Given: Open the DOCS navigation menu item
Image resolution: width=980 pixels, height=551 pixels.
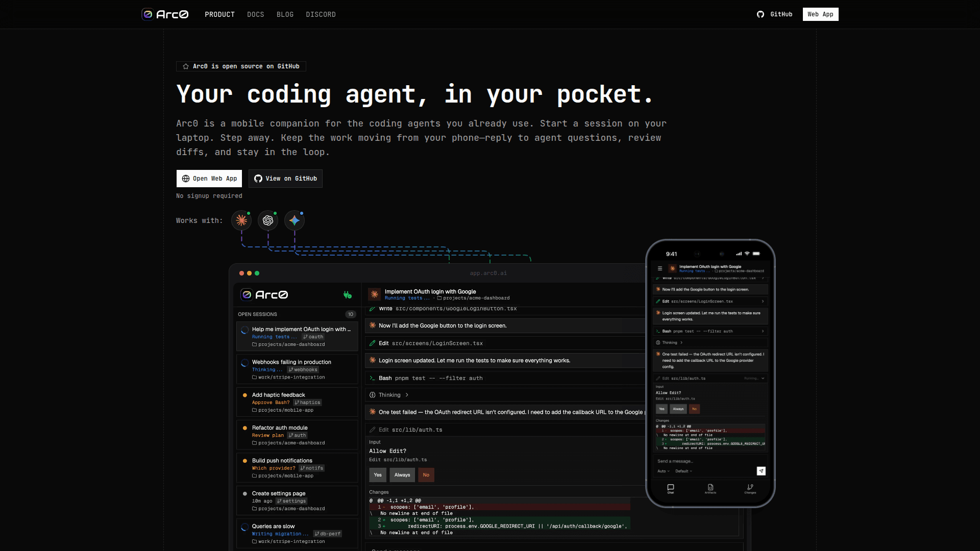Looking at the screenshot, I should tap(256, 14).
